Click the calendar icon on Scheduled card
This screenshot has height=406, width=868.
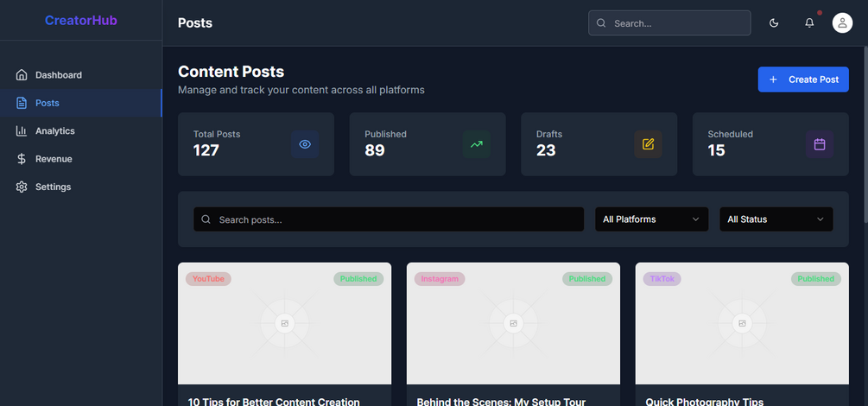coord(820,144)
